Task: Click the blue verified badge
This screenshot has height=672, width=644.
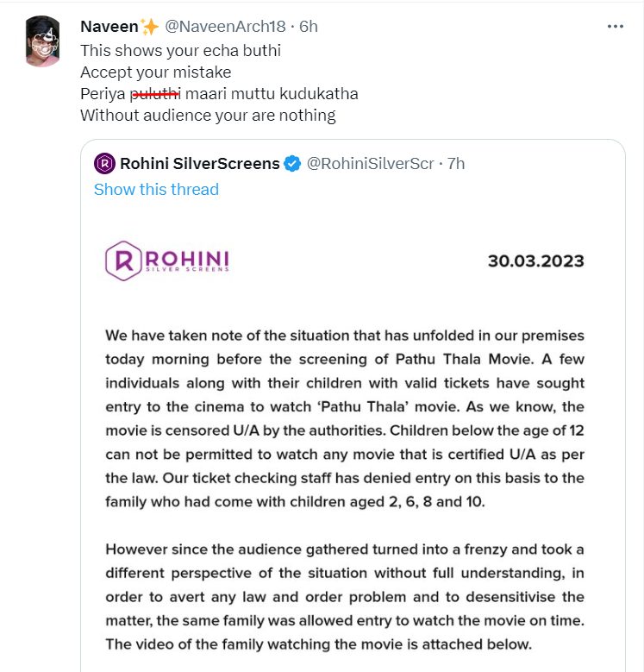Action: (x=292, y=164)
